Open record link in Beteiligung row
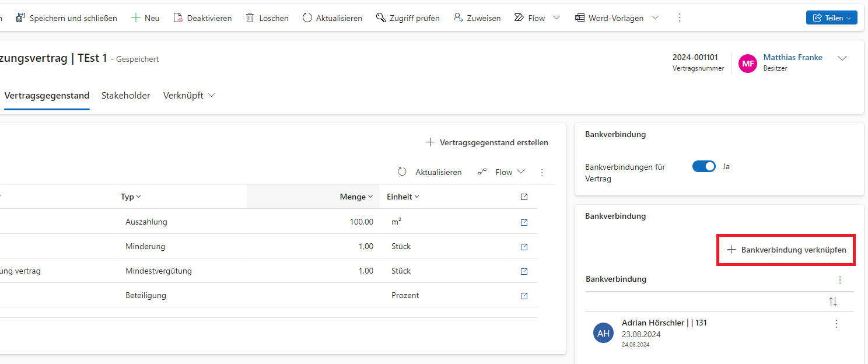The height and width of the screenshot is (364, 868). coord(524,296)
